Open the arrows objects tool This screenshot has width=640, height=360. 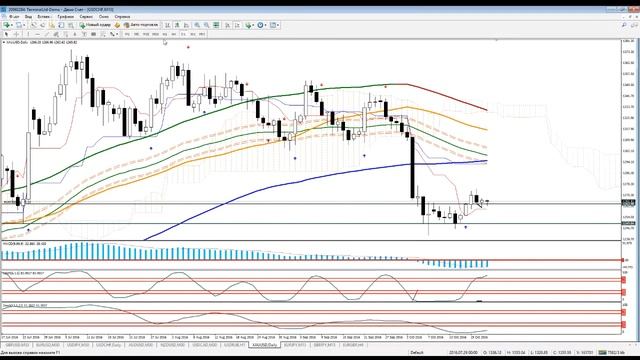tap(112, 34)
